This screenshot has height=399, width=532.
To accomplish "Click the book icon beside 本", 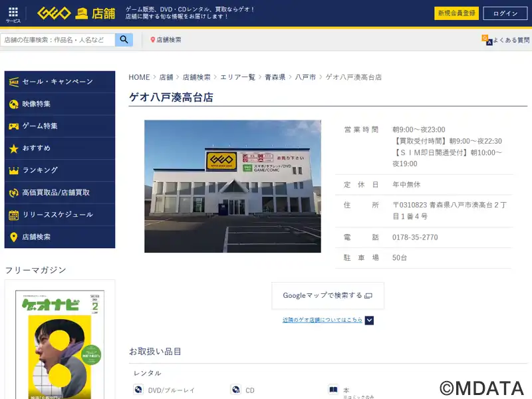I will click(333, 390).
